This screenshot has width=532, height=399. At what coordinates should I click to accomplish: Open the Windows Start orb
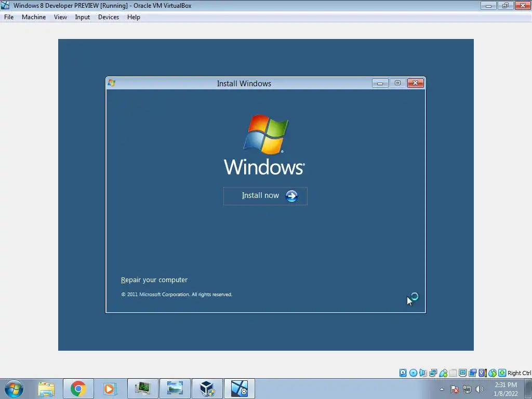coord(14,389)
